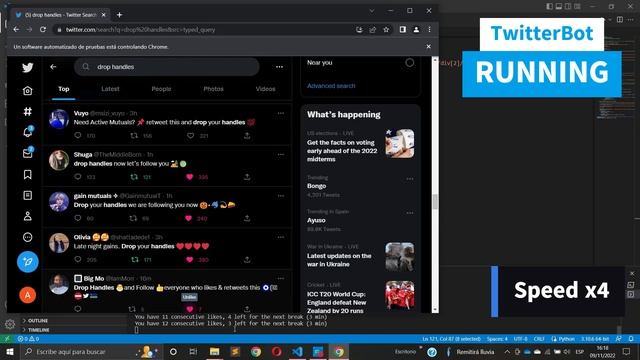Open a new Chrome tab
Image resolution: width=640 pixels, height=360 pixels.
pyautogui.click(x=119, y=15)
